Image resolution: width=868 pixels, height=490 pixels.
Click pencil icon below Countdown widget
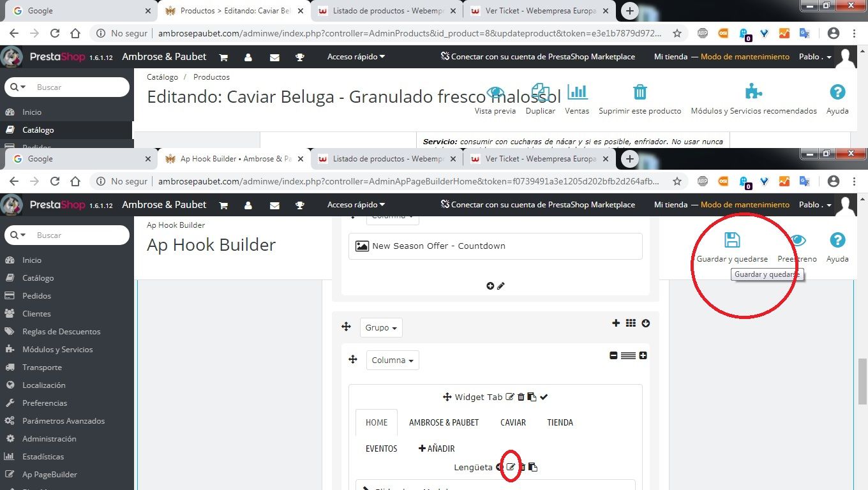coord(501,286)
